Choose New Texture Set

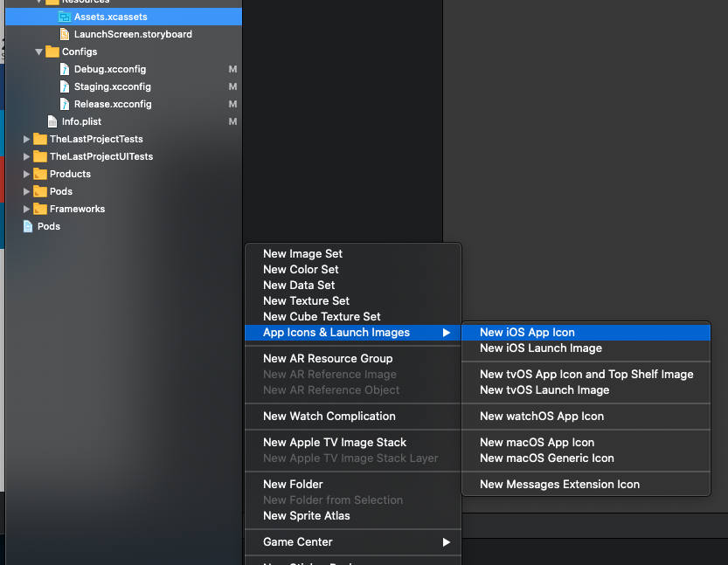click(x=353, y=301)
